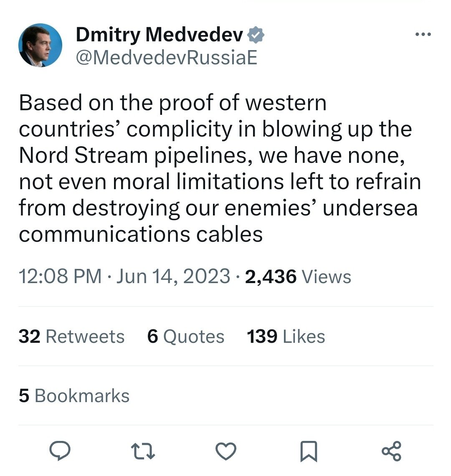This screenshot has height=476, width=451.
Task: Click the blue verified badge
Action: click(x=256, y=35)
